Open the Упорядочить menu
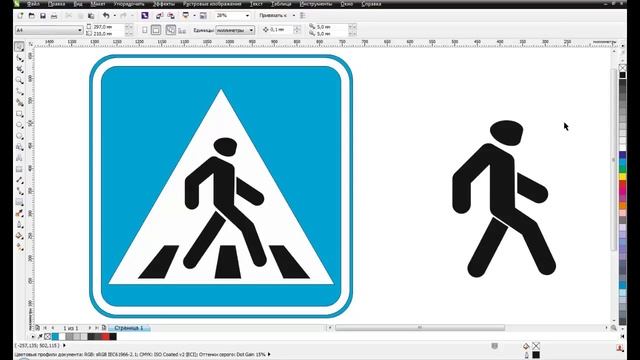The image size is (640, 360). 129,4
